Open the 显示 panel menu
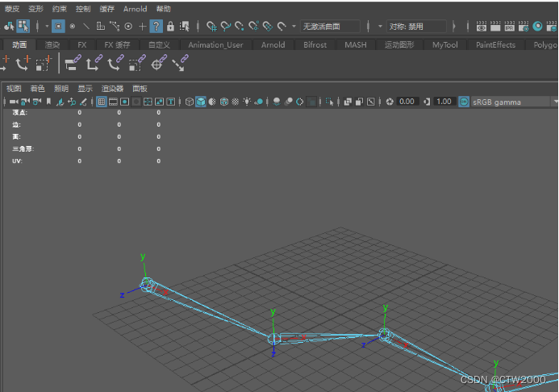Screen dimensions: 559x392 click(x=85, y=89)
